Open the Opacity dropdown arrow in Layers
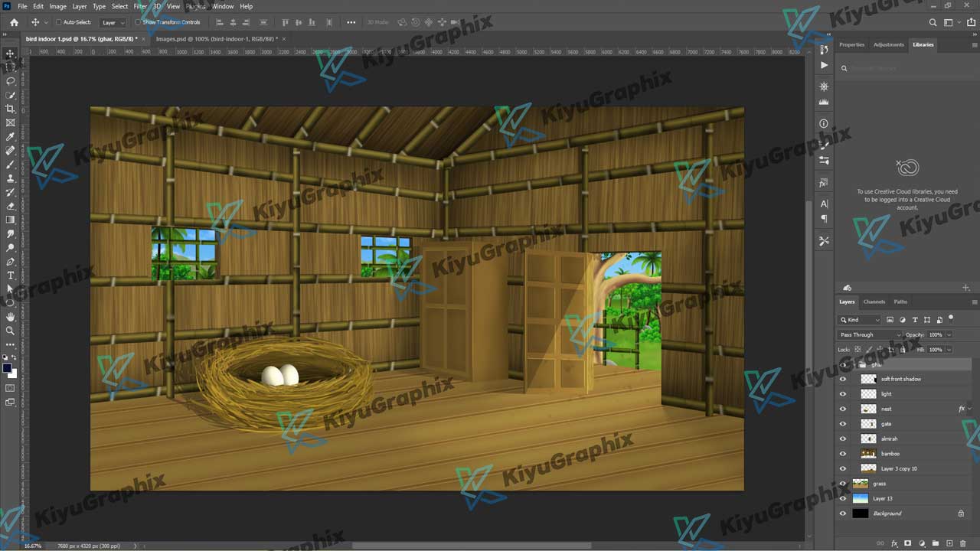Viewport: 980px width, 551px height. (x=949, y=334)
